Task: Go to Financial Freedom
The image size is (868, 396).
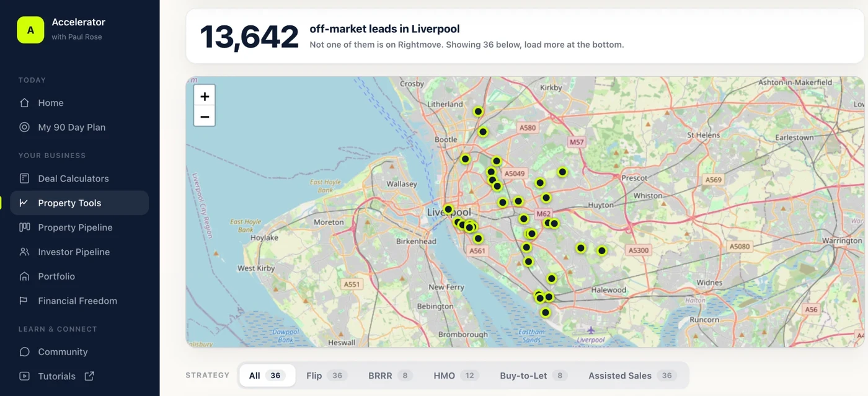Action: point(79,301)
